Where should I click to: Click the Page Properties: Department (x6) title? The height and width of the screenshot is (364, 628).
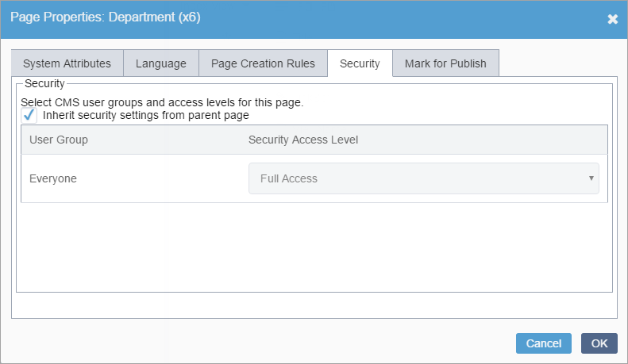pyautogui.click(x=106, y=17)
